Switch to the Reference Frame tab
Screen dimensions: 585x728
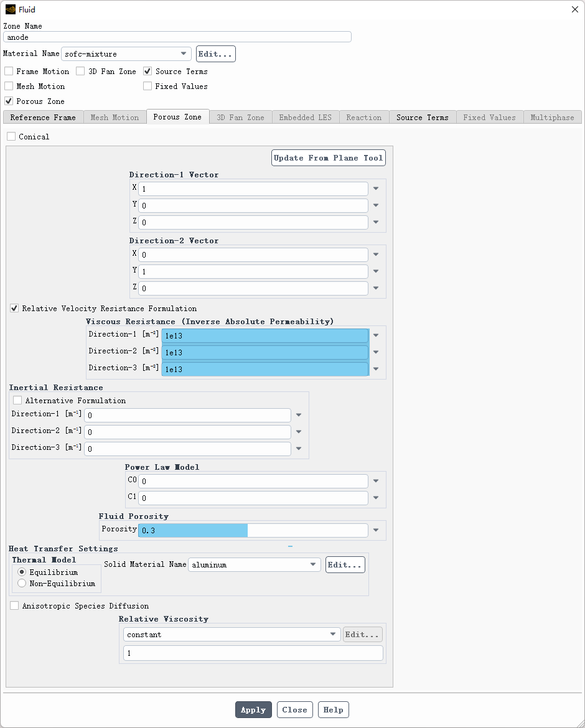tap(43, 118)
